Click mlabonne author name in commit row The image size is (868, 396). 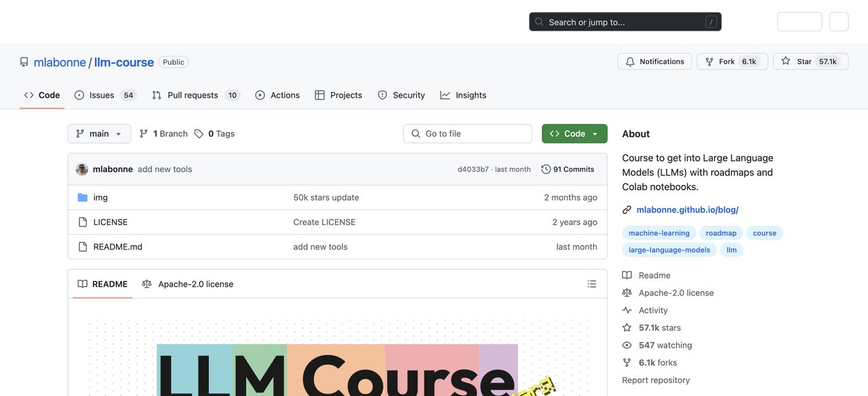[113, 169]
